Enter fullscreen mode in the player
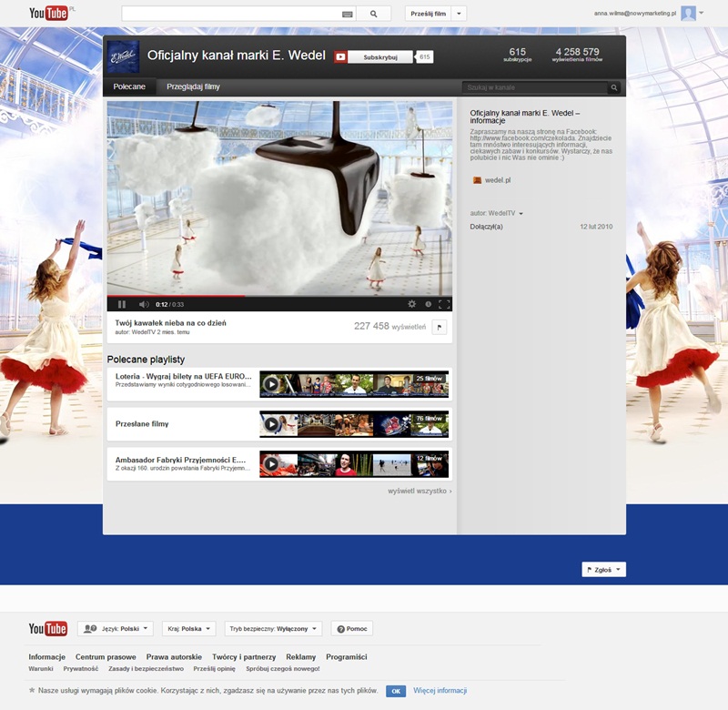728x710 pixels. pos(444,304)
